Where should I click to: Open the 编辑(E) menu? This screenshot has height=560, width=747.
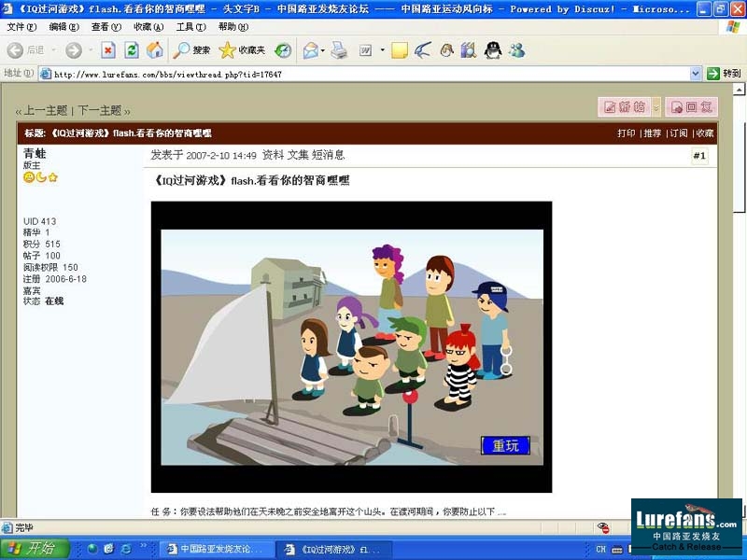[x=63, y=27]
